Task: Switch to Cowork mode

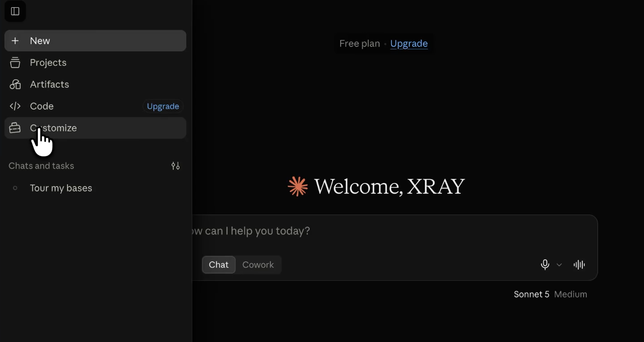Action: pos(258,264)
